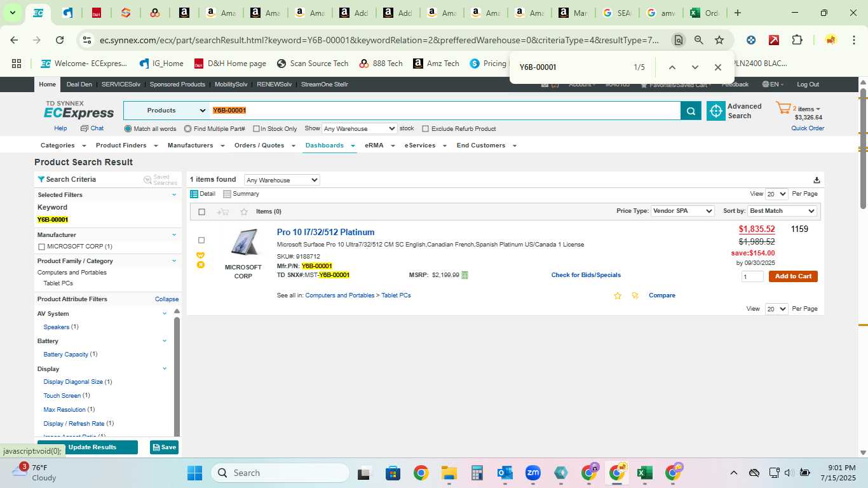Open the Sort by Best Match dropdown
868x488 pixels.
coord(782,211)
